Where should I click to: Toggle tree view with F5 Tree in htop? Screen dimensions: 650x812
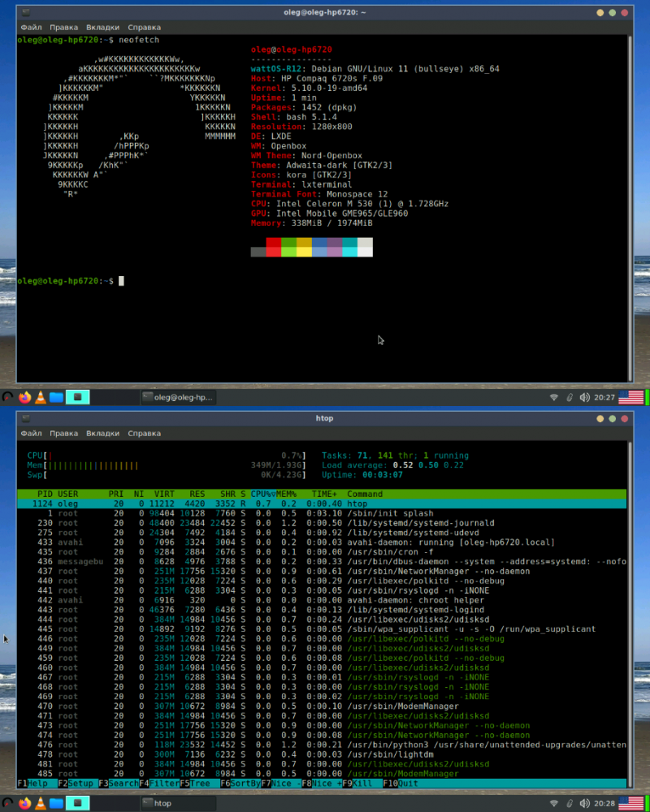tap(199, 784)
